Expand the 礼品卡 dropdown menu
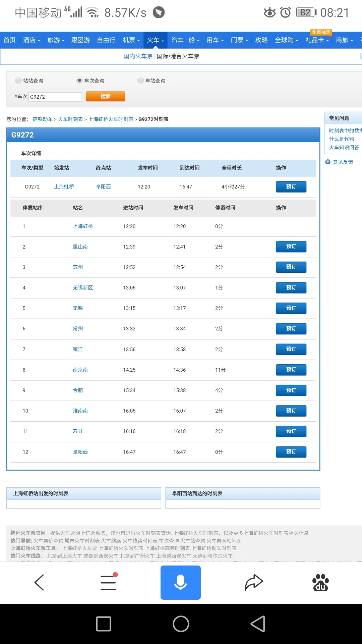Image resolution: width=362 pixels, height=644 pixels. coord(317,40)
